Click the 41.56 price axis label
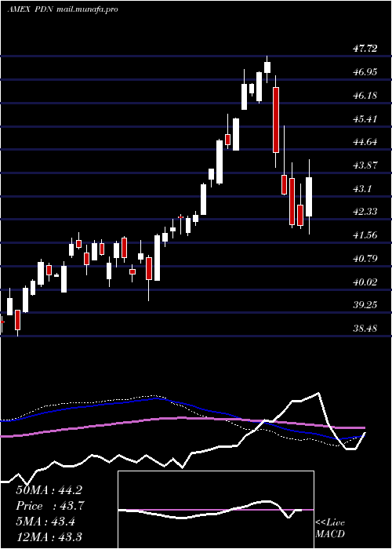Screen dimensions: 392x549 pyautogui.click(x=365, y=235)
